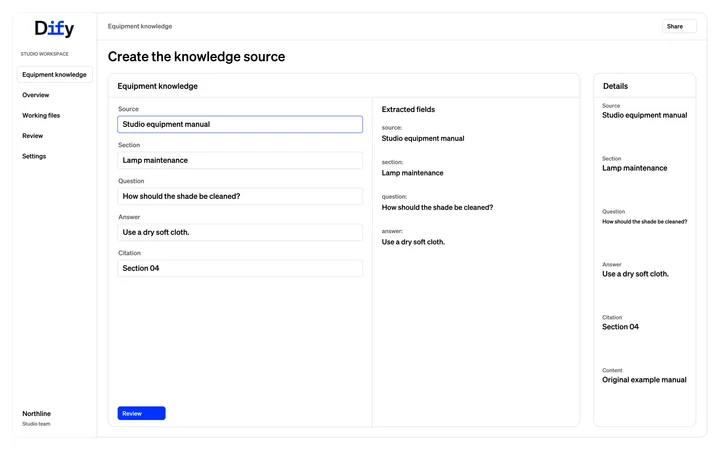This screenshot has height=450, width=720.
Task: Focus the Section input with Lamp maintenance
Action: pyautogui.click(x=240, y=160)
